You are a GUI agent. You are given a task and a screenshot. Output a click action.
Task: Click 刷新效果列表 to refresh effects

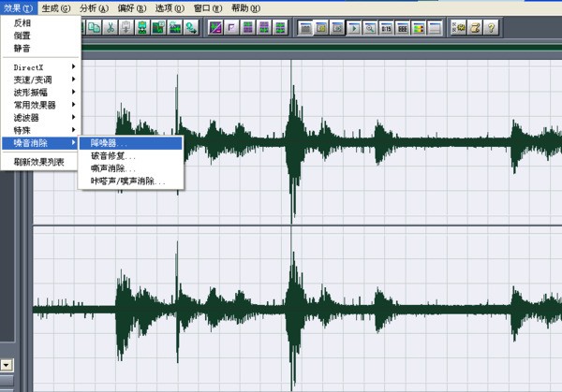[40, 161]
